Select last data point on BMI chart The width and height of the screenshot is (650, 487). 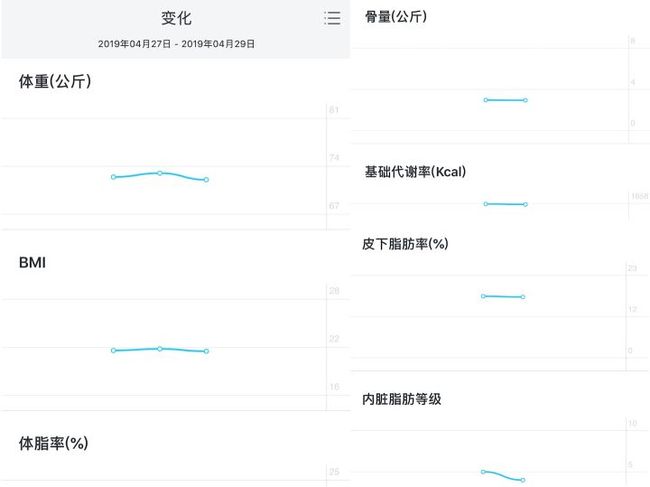pos(206,351)
